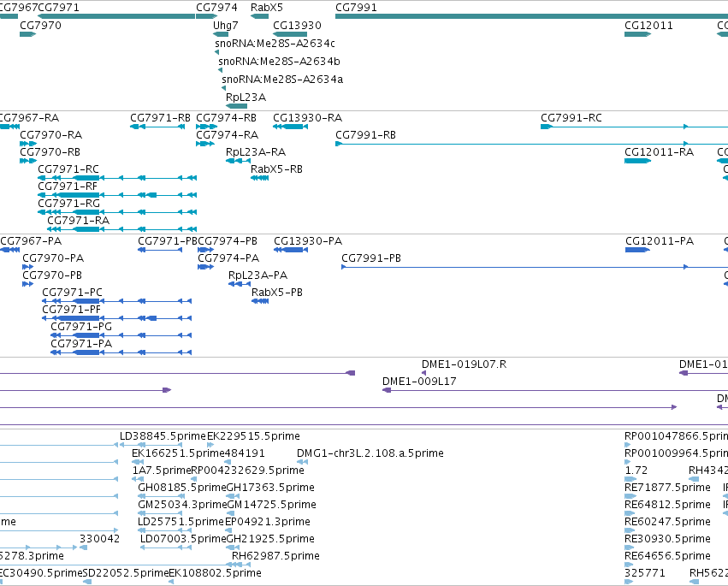This screenshot has width=728, height=586.
Task: Open EST RH62987.5prime label
Action: (x=275, y=557)
